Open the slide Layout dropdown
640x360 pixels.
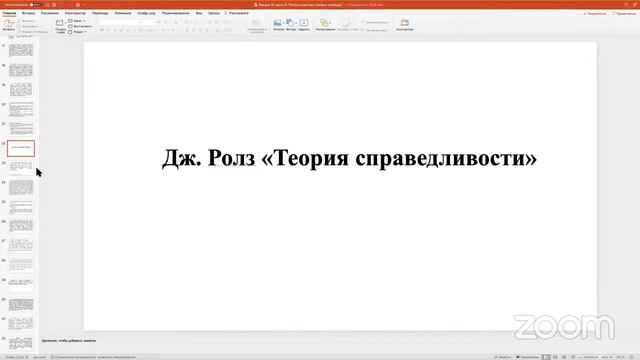point(77,20)
